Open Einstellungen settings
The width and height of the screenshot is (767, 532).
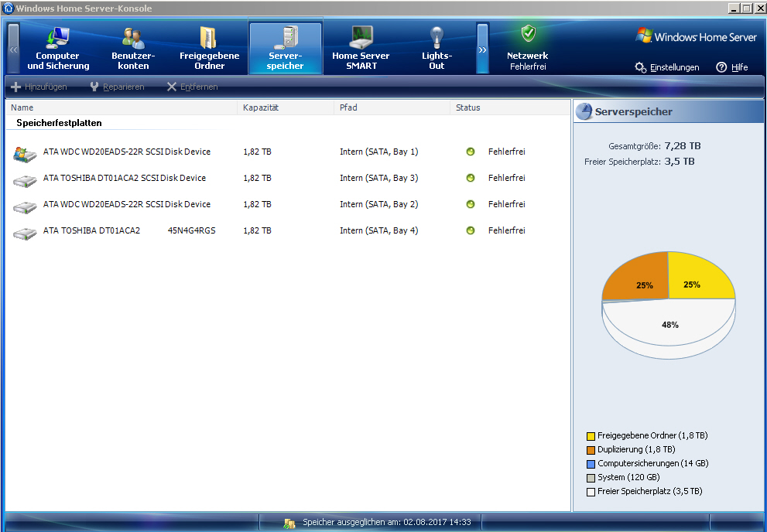[x=667, y=67]
